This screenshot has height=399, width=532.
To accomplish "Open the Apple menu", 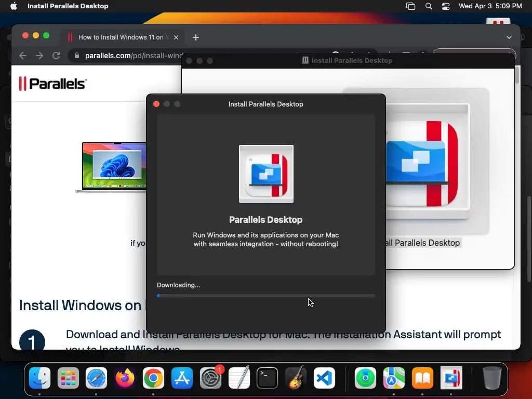I will 14,6.
